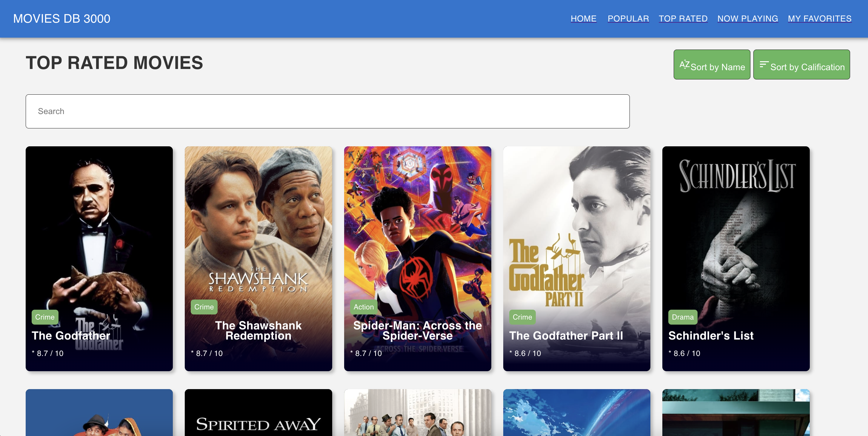Click the Drama genre badge
Image resolution: width=868 pixels, height=436 pixels.
682,317
